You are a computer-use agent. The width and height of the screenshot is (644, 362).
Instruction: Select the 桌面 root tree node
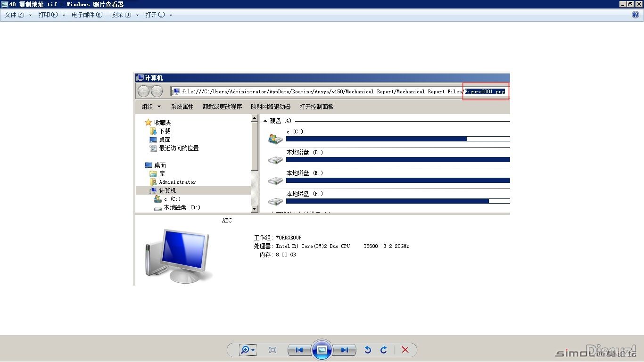[x=160, y=165]
